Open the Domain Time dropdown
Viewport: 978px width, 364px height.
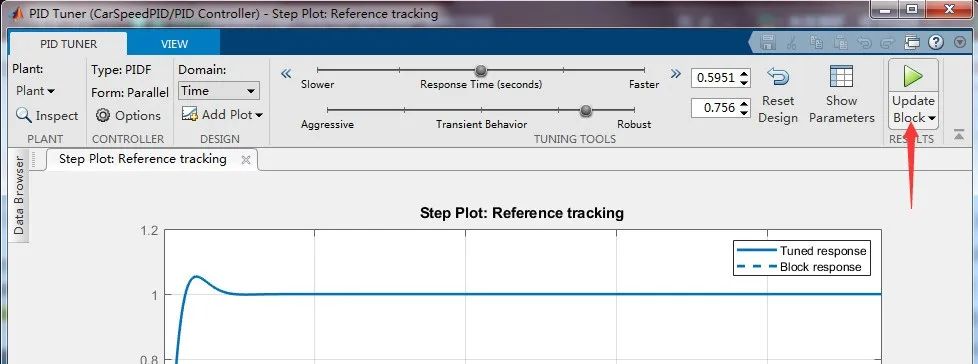pos(219,91)
